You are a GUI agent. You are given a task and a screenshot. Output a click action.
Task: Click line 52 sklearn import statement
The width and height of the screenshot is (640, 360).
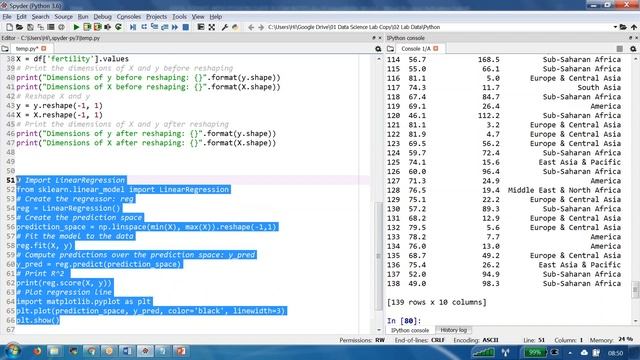123,189
